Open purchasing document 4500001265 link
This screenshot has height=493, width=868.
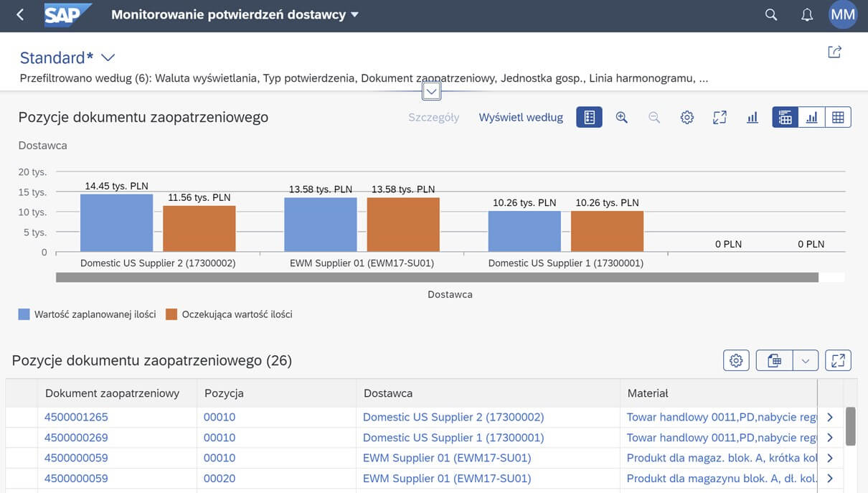[x=76, y=417]
